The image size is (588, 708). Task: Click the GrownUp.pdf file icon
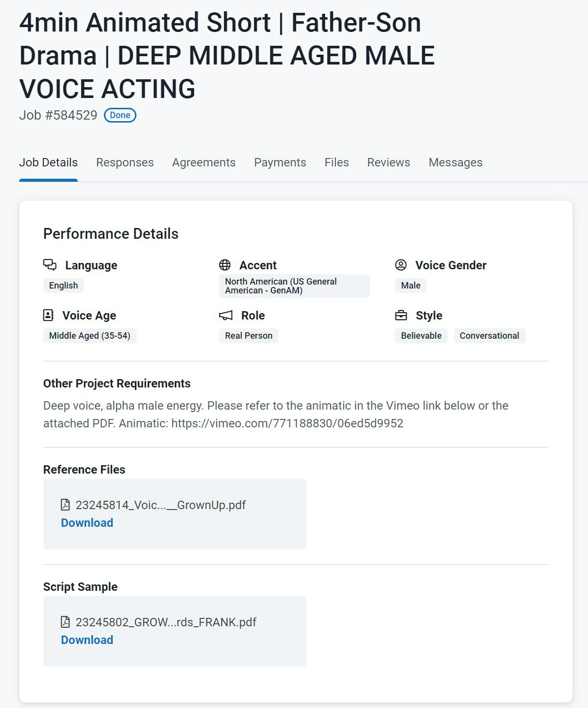point(65,505)
